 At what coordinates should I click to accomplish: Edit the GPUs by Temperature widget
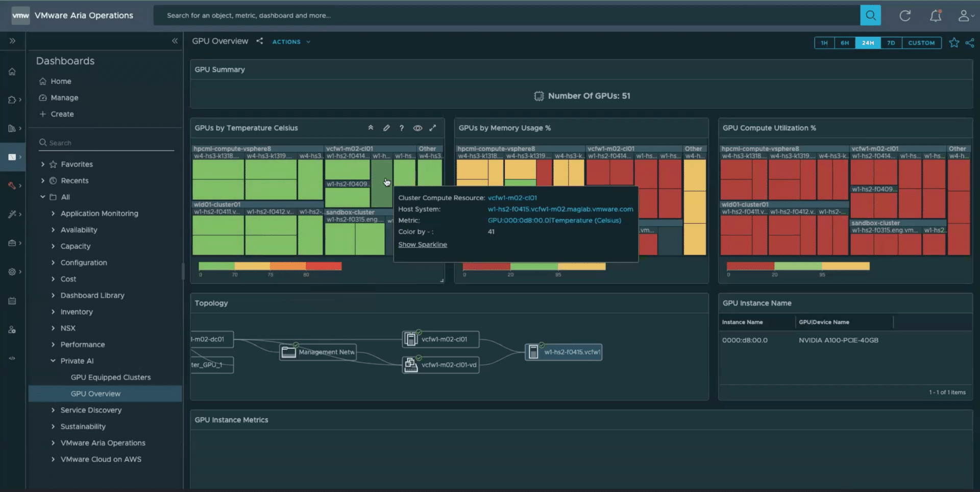[x=386, y=128]
